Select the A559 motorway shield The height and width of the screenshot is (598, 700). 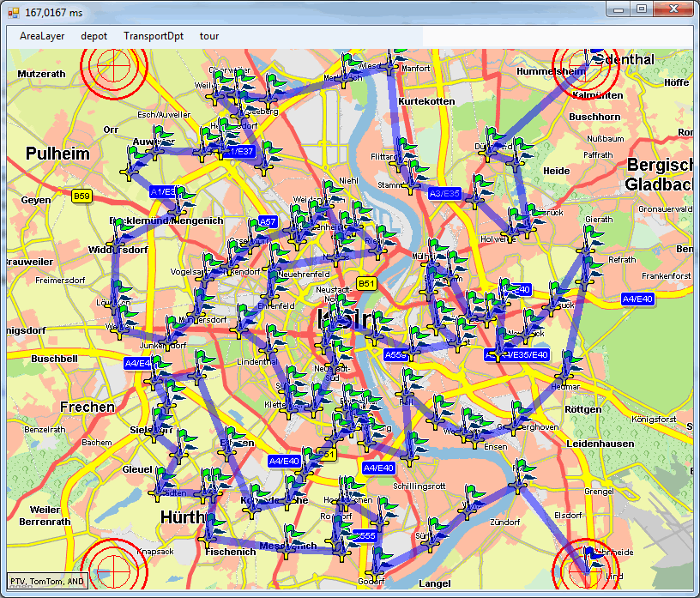(395, 354)
